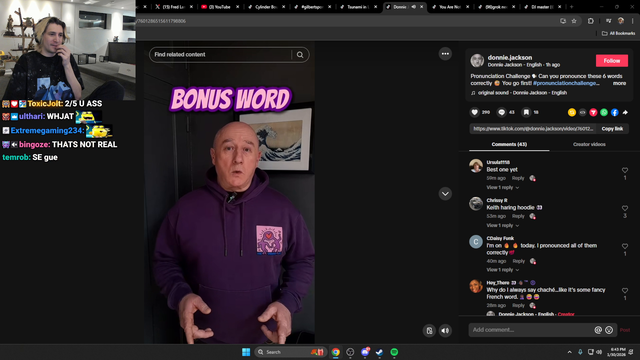The height and width of the screenshot is (360, 640).
Task: Like Ursula's "Best one yet" comment
Action: pyautogui.click(x=624, y=170)
